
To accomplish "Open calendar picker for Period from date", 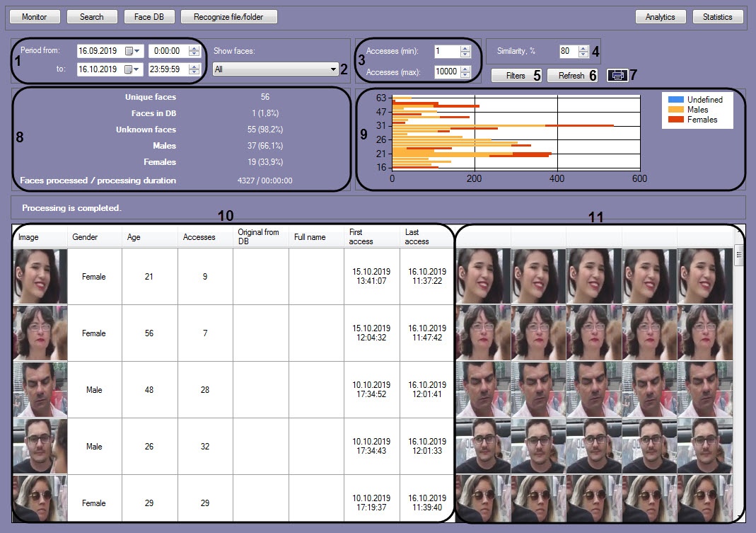I will click(x=133, y=51).
